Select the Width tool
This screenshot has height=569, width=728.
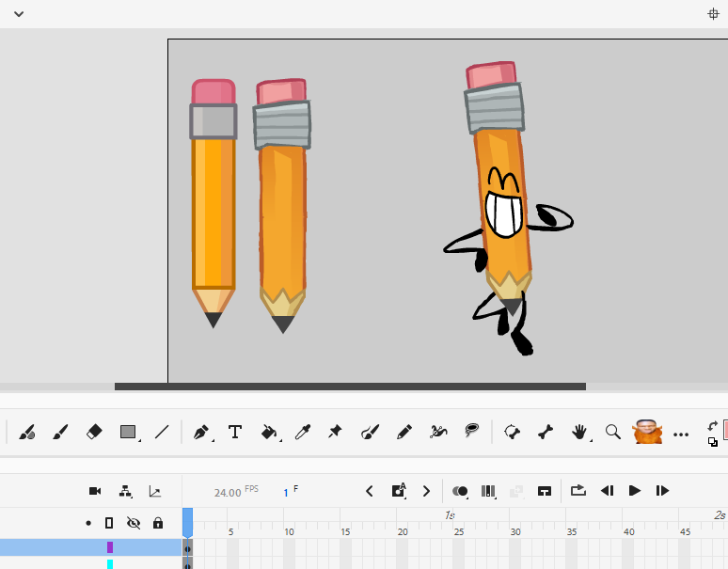coord(438,432)
